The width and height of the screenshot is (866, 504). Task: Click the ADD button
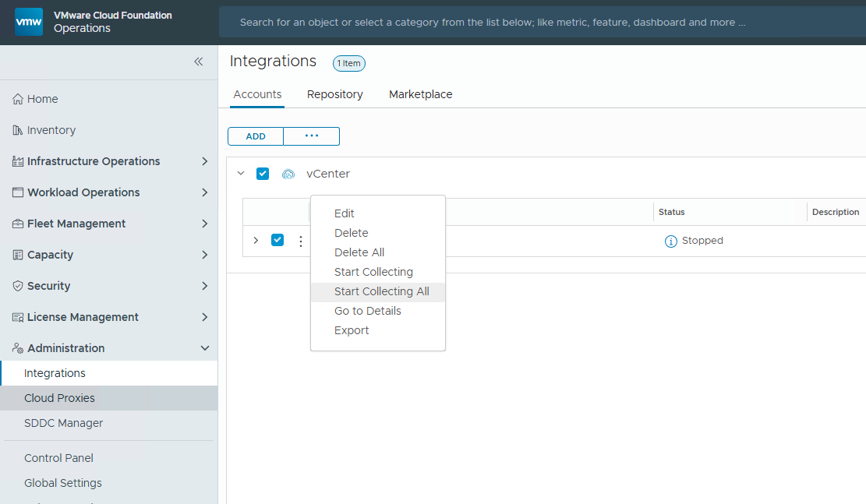[256, 136]
